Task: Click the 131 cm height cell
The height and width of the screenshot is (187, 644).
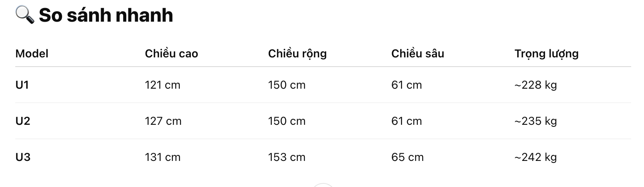Action: click(163, 157)
